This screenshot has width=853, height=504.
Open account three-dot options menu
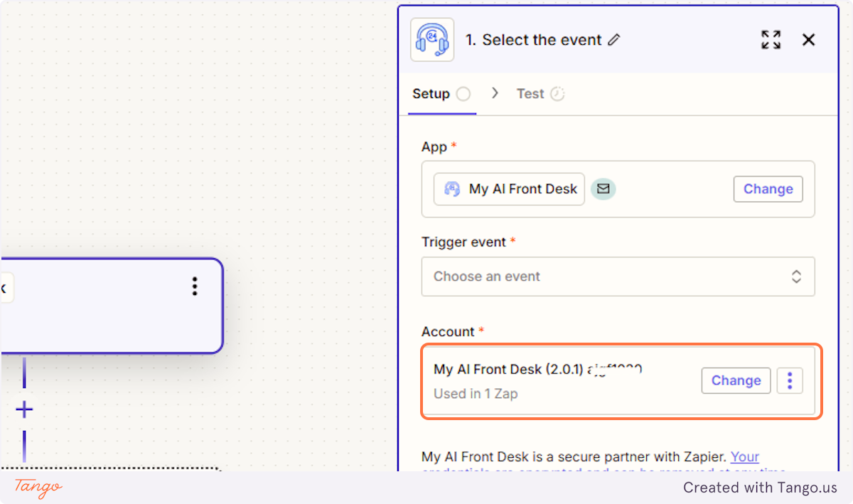pos(790,380)
